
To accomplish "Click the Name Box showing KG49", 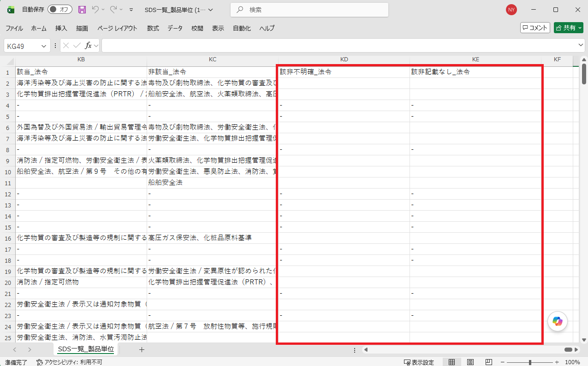I will [22, 46].
